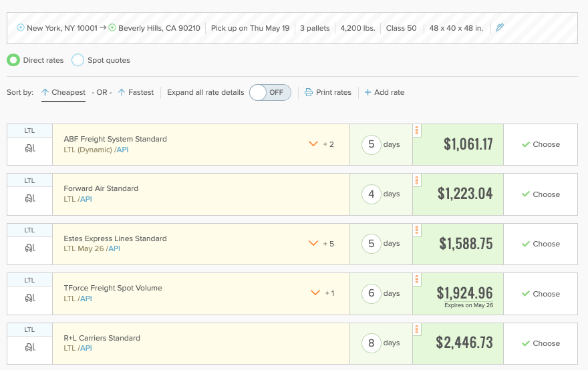This screenshot has height=370, width=588.
Task: Click the 4,200 lbs. weight detail
Action: [357, 28]
